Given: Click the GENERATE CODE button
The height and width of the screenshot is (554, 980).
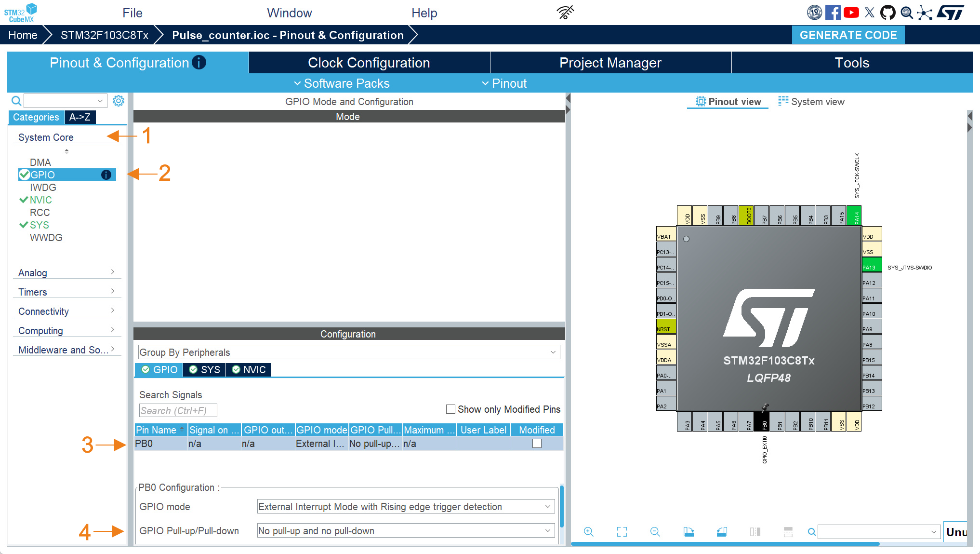Looking at the screenshot, I should click(x=848, y=35).
